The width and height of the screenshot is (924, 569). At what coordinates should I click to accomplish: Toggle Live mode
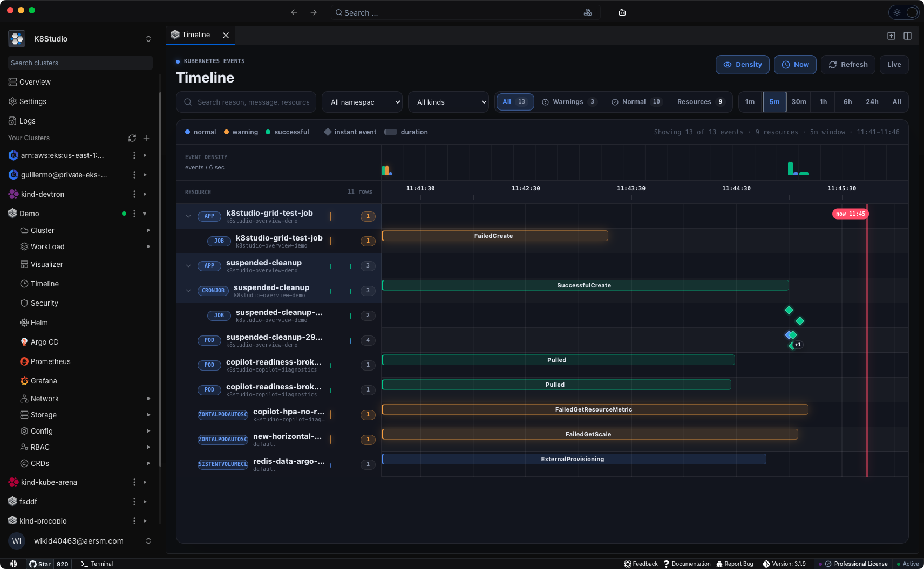(894, 65)
